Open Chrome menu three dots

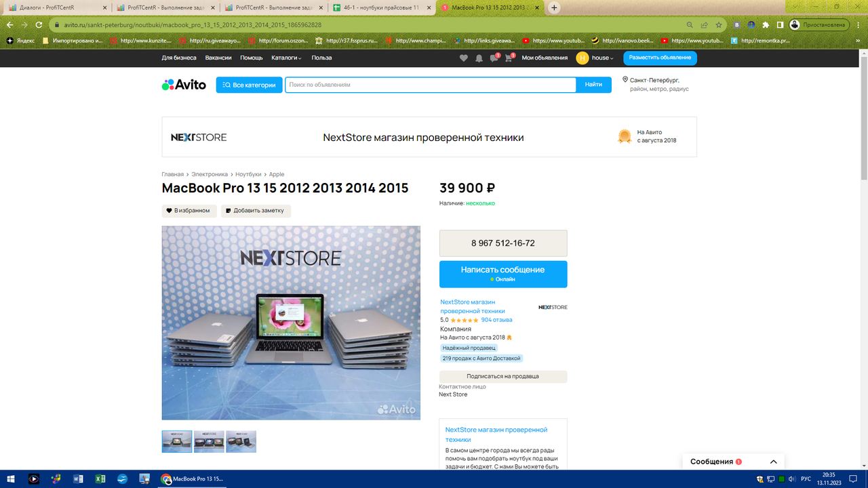pos(859,25)
